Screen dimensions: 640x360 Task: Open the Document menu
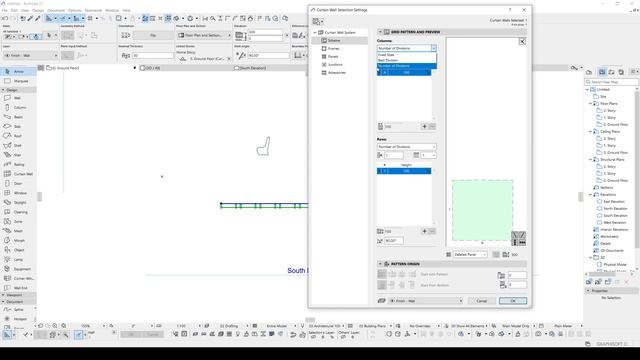pyautogui.click(x=56, y=10)
